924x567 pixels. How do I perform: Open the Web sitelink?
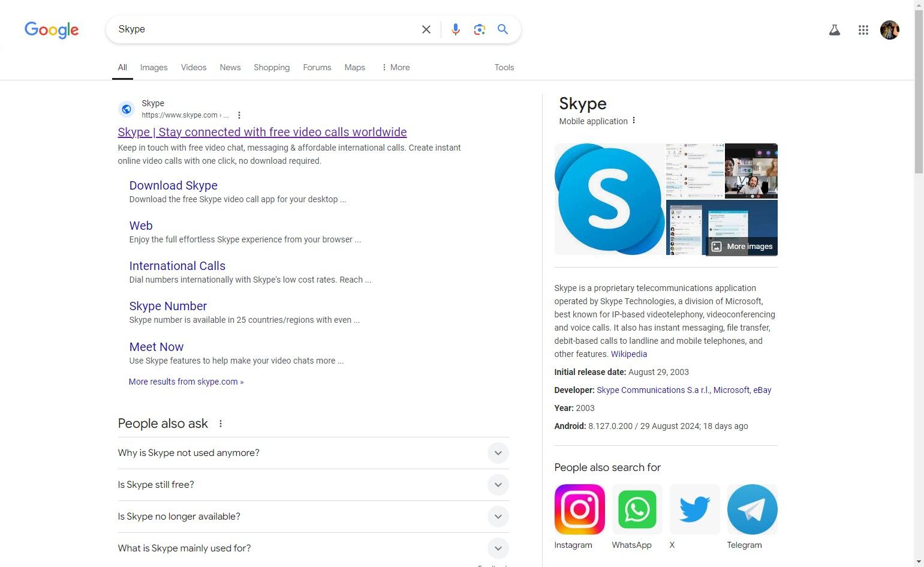(141, 226)
